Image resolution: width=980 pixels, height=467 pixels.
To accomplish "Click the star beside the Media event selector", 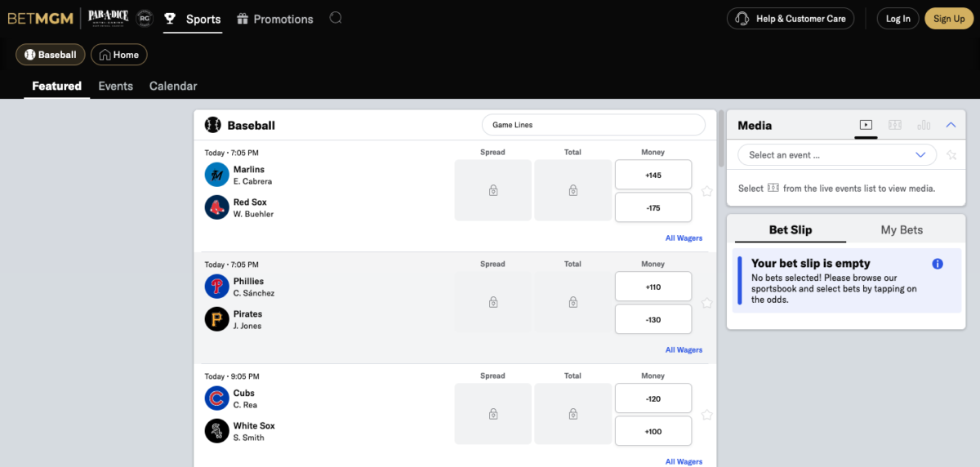I will tap(951, 155).
